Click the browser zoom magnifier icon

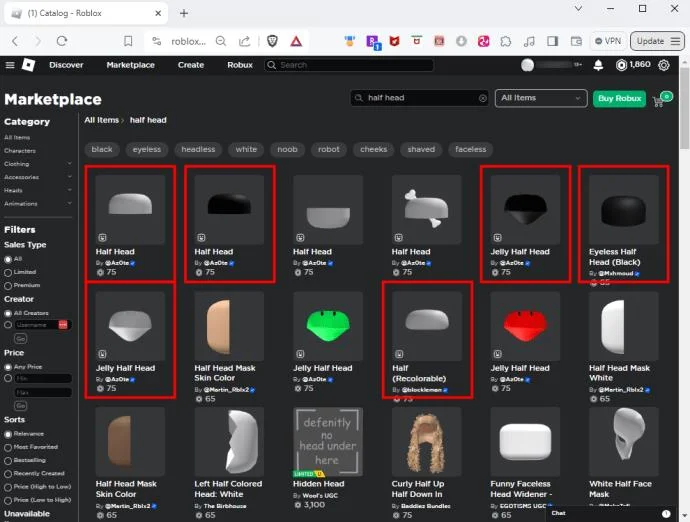pyautogui.click(x=221, y=41)
